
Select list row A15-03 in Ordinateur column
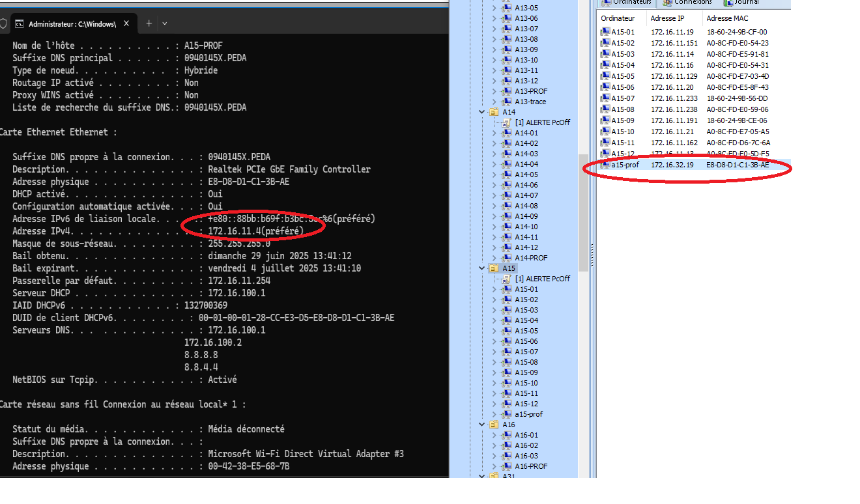pos(623,54)
